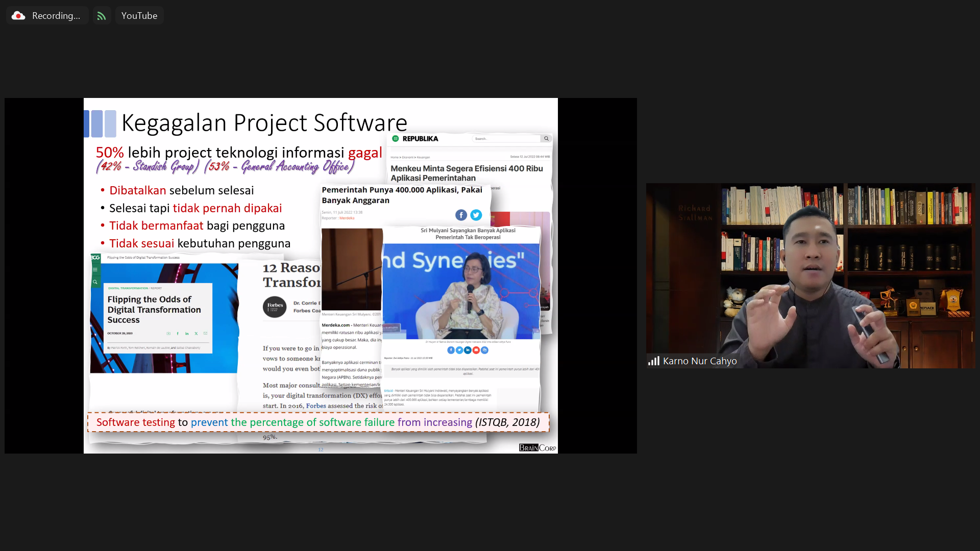Open the BCG hamburger menu icon
This screenshot has width=980, height=551.
click(95, 269)
